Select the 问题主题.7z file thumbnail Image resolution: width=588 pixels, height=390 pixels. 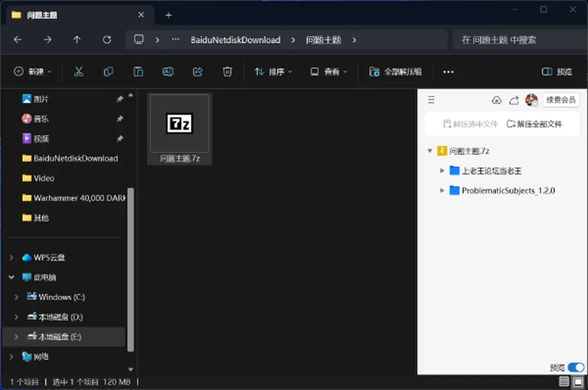(179, 129)
